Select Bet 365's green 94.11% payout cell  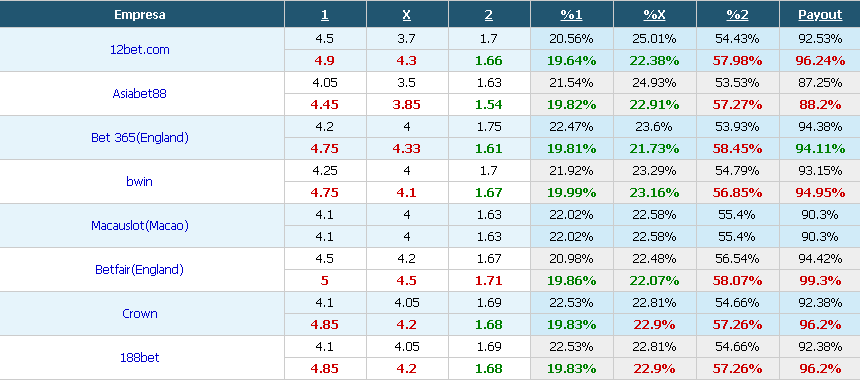[820, 149]
